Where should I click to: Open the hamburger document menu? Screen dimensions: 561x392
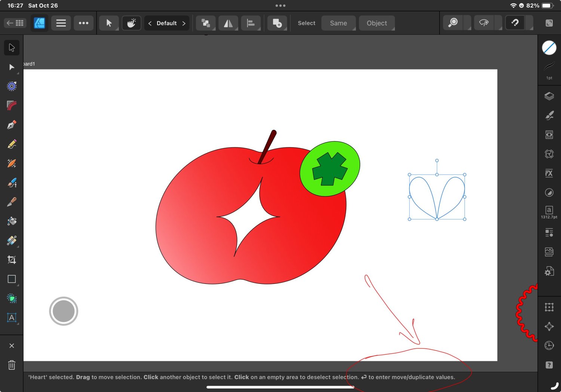coord(61,23)
